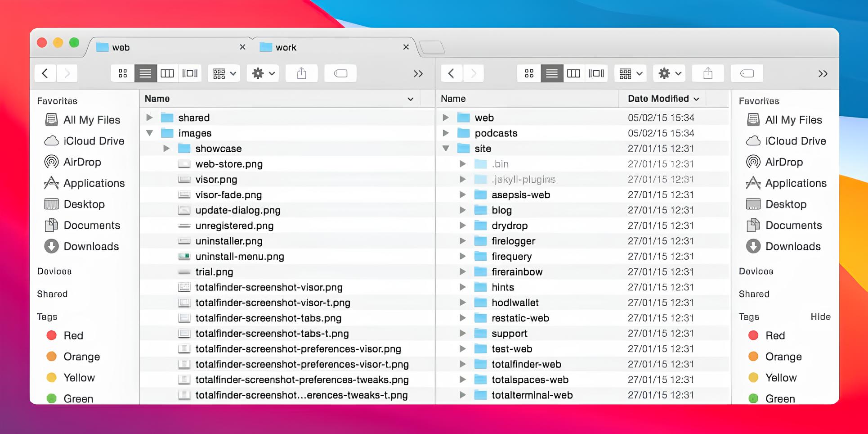Click the Share icon in the left toolbar

pyautogui.click(x=301, y=73)
